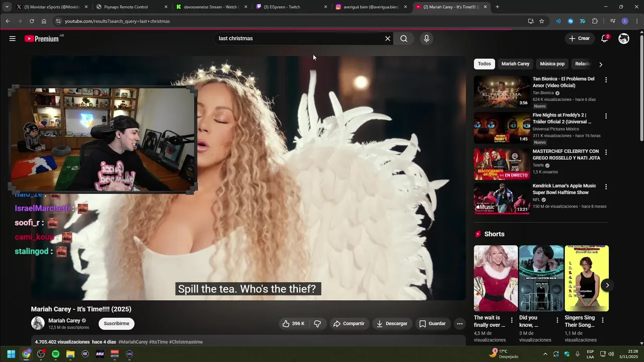Open Chrome three-dot menu

click(636, 21)
